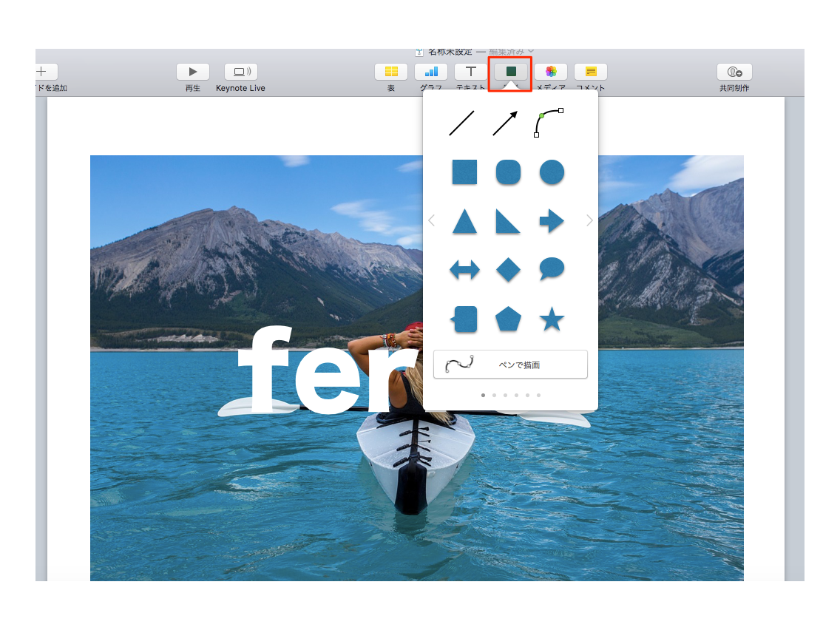The image size is (840, 630).
Task: Go to next shapes page arrow
Action: click(589, 220)
